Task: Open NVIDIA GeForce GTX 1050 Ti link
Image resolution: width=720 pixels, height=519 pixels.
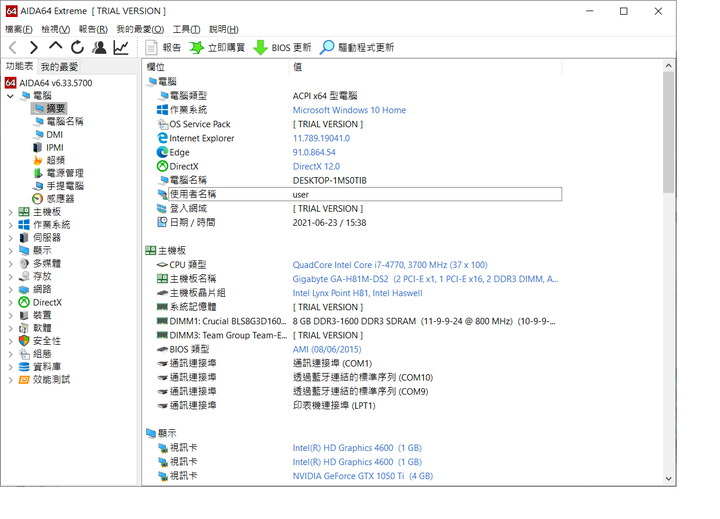Action: click(363, 476)
